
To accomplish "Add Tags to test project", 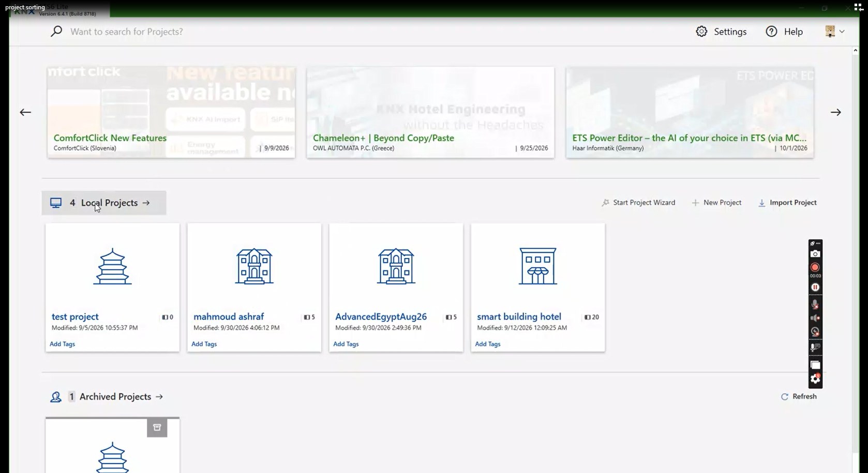I will coord(62,344).
